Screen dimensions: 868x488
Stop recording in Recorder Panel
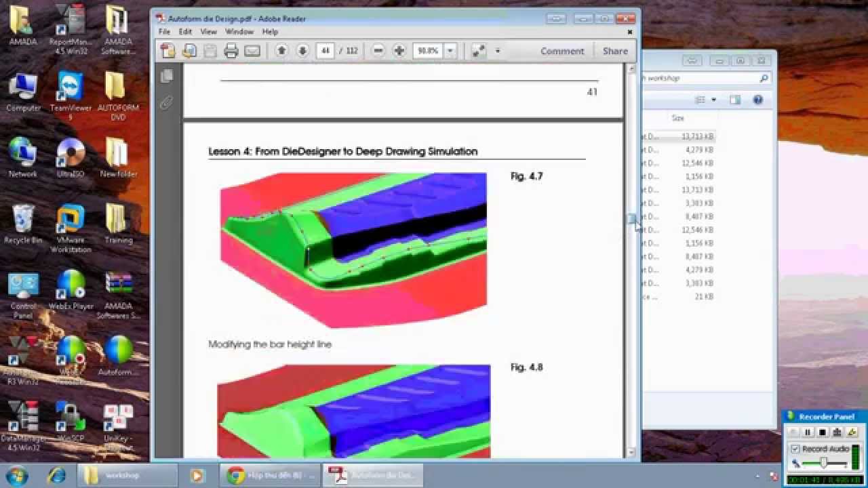823,432
